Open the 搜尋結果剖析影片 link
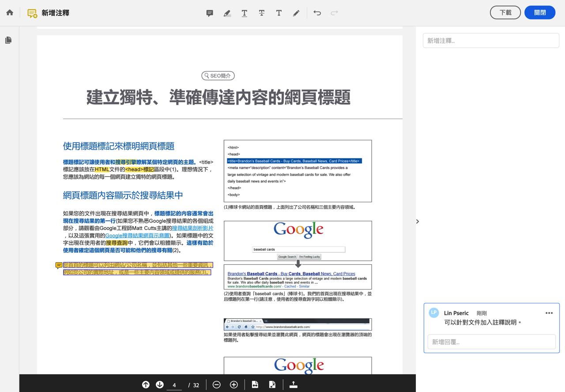Image resolution: width=565 pixels, height=392 pixels. 192,228
